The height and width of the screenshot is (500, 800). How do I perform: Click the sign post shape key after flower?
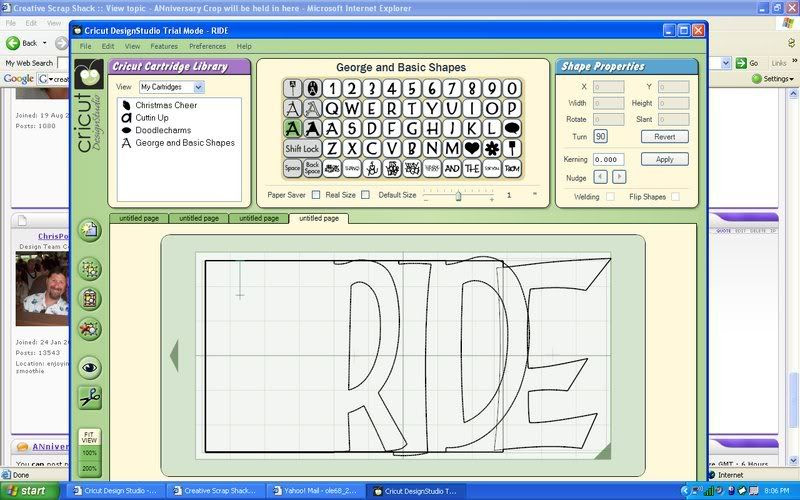point(512,148)
